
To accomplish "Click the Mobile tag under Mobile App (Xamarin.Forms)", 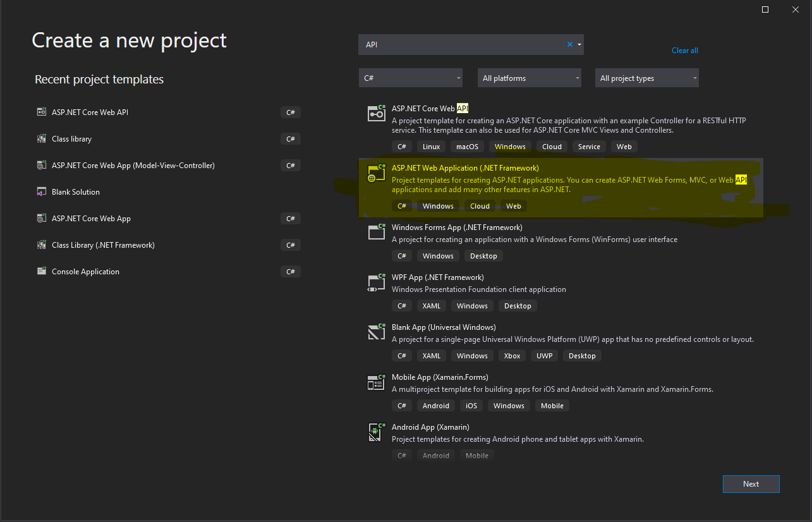I will tap(552, 406).
